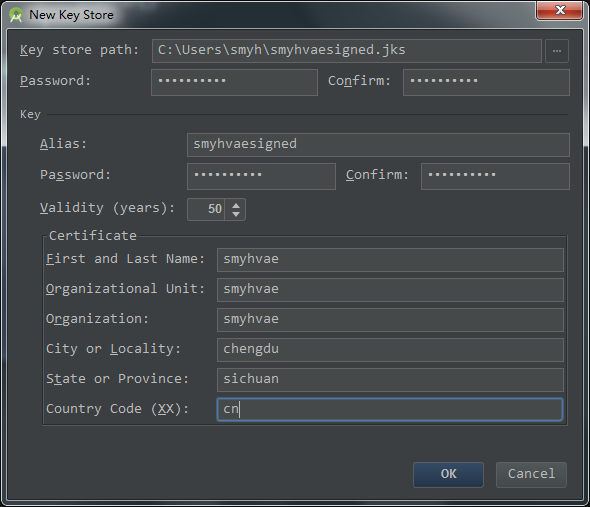Edit the Validity years value 50
This screenshot has width=590, height=507.
click(x=207, y=209)
